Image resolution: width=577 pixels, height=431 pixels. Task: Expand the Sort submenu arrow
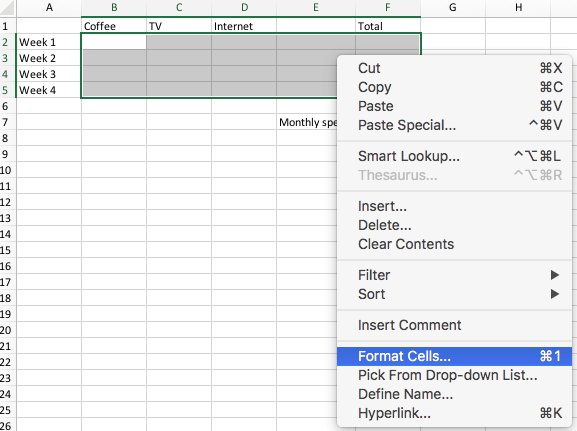tap(555, 294)
